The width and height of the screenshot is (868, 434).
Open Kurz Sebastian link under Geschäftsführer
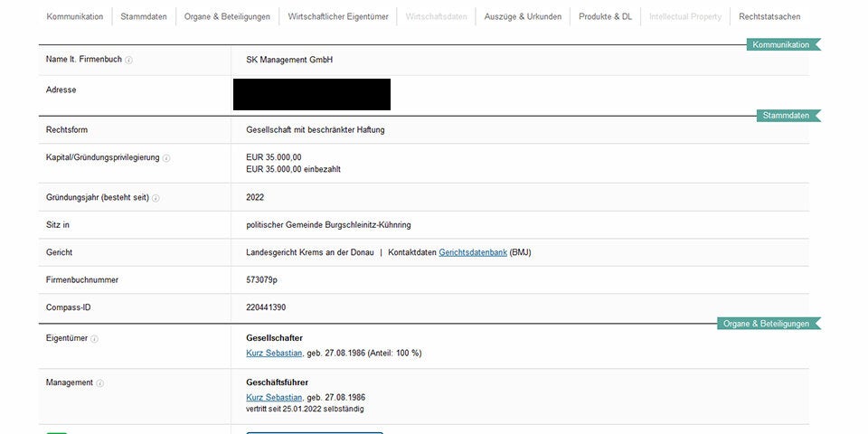coord(274,397)
